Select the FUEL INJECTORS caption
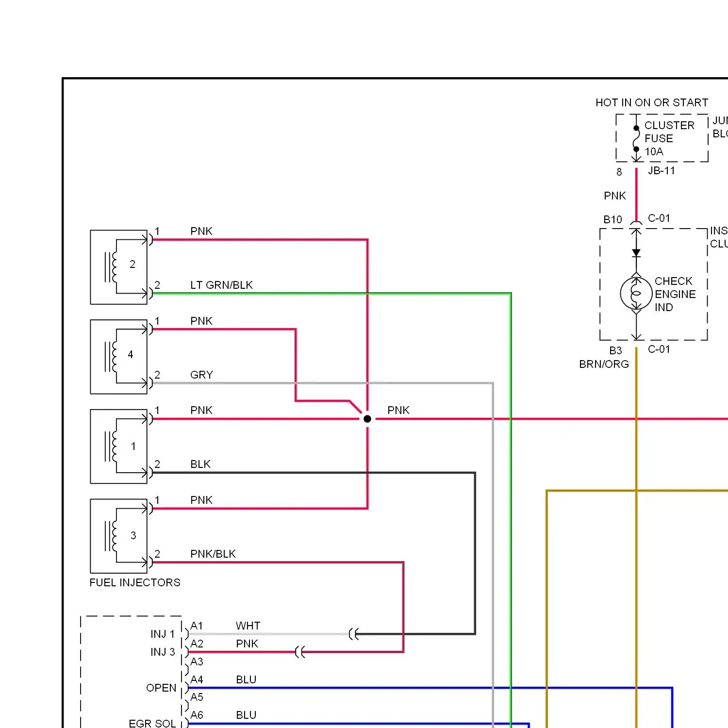The image size is (728, 728). pyautogui.click(x=135, y=583)
